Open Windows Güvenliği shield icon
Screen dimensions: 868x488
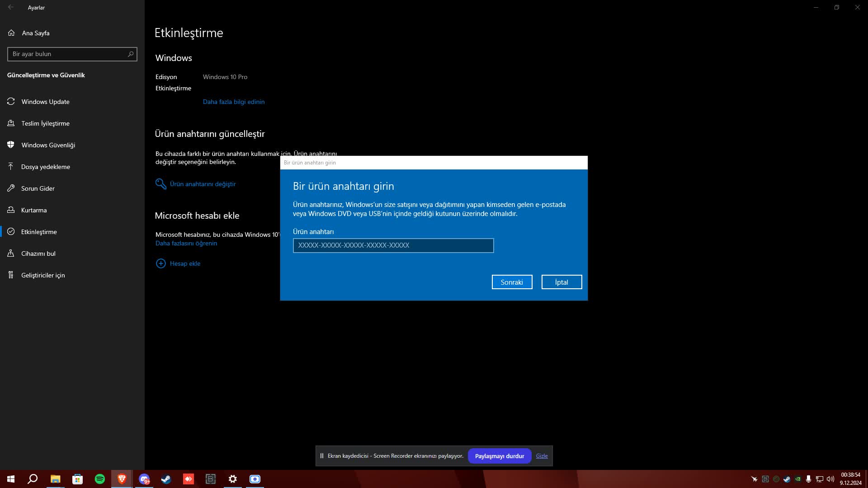pos(11,145)
